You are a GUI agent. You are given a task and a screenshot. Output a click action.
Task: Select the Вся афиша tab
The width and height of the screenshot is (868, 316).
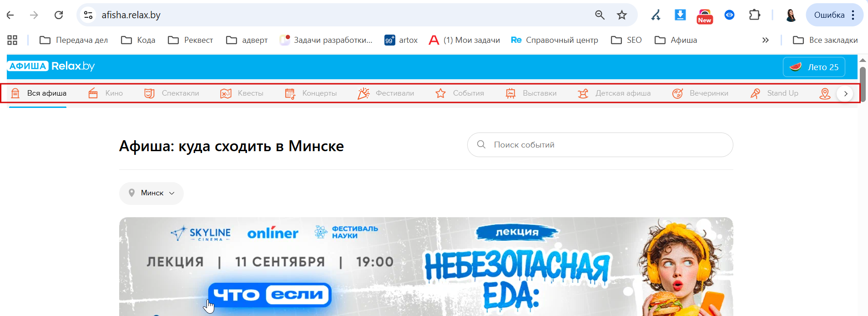(38, 93)
